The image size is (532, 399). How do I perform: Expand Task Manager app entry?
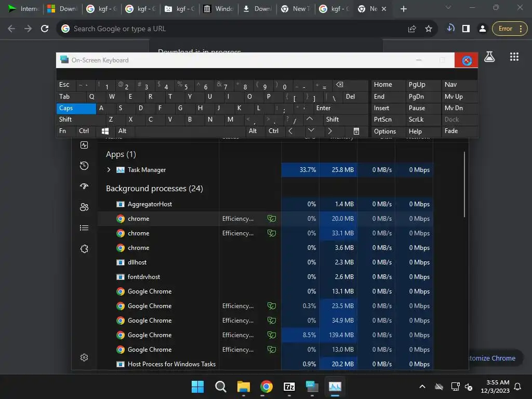pos(109,170)
